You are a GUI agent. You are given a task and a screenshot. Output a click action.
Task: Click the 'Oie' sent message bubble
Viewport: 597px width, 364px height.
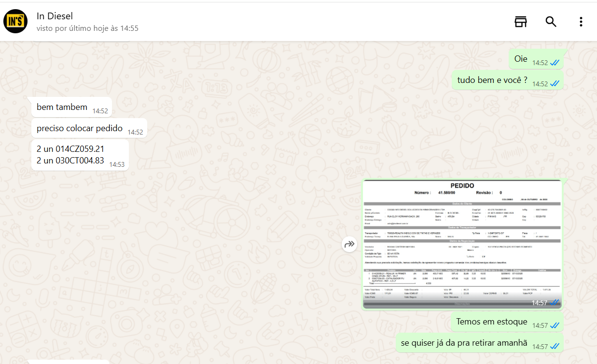(x=521, y=59)
